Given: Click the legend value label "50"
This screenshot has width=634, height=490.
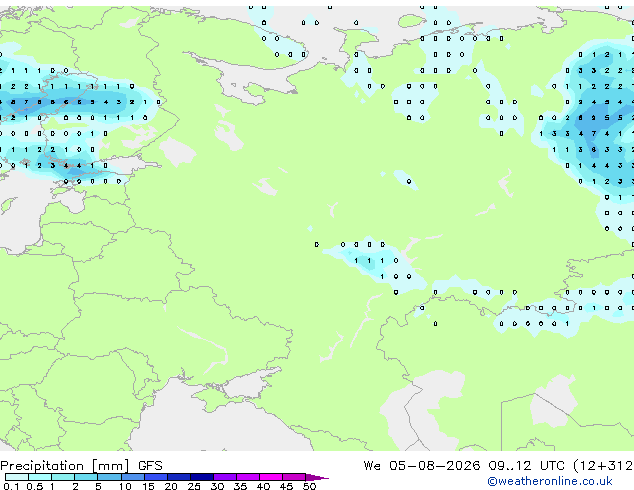Looking at the screenshot, I should point(309,486).
